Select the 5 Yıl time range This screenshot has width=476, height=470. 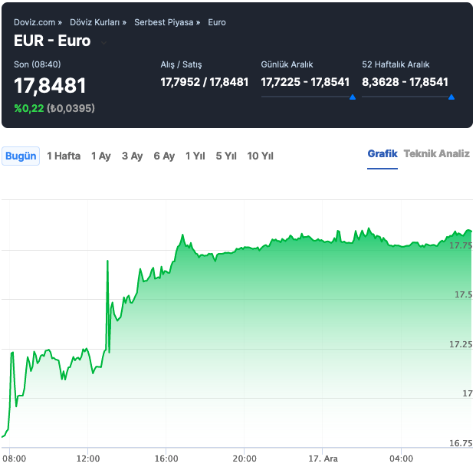point(226,156)
